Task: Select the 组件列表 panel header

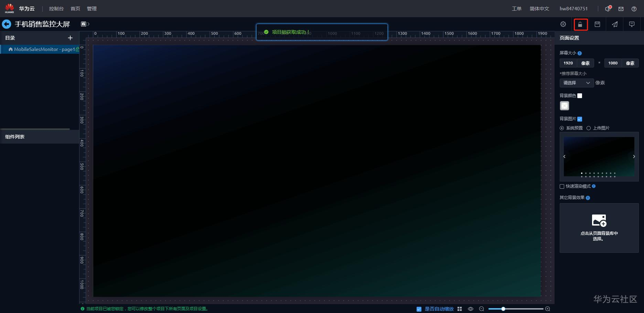Action: coord(40,137)
